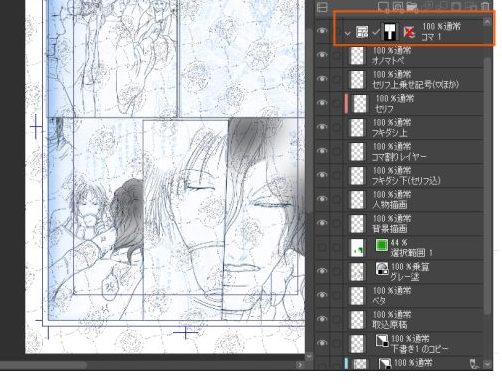Toggle the two-pane layer view icon
This screenshot has height=392, width=502.
pyautogui.click(x=322, y=7)
